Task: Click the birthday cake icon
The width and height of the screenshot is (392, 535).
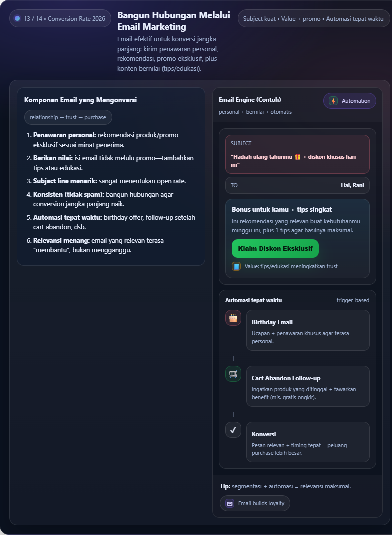Action: [x=233, y=318]
